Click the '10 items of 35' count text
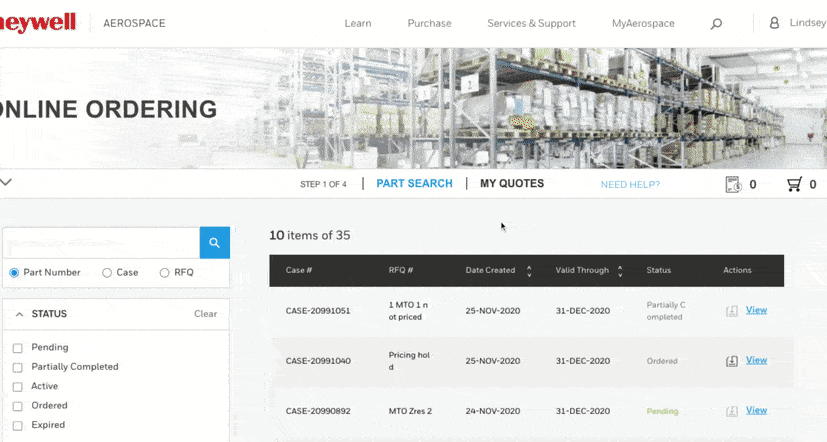 [x=310, y=235]
